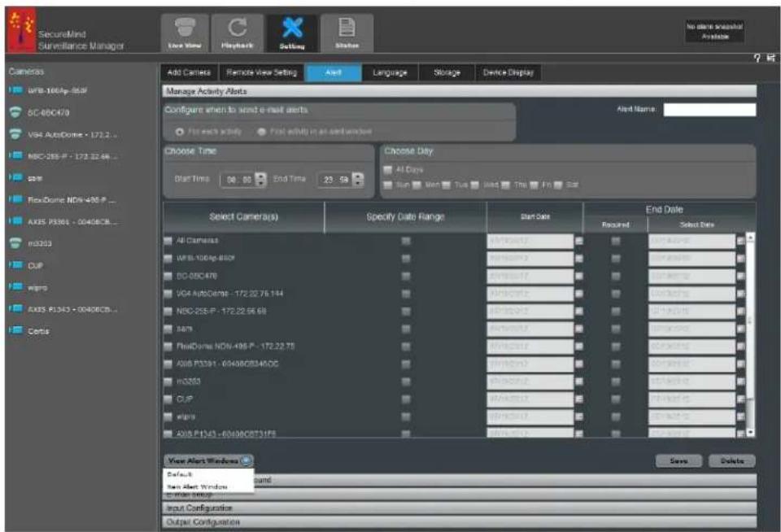
Task: Open end date calendar for wipro row
Action: (x=740, y=416)
